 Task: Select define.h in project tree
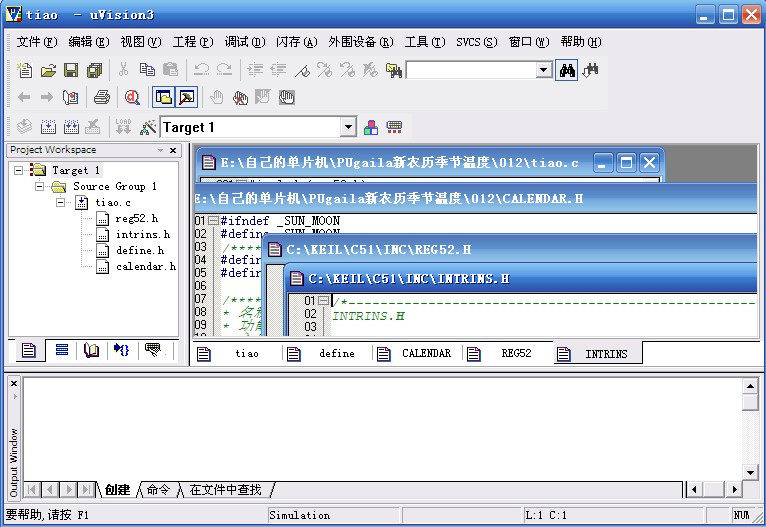coord(140,251)
